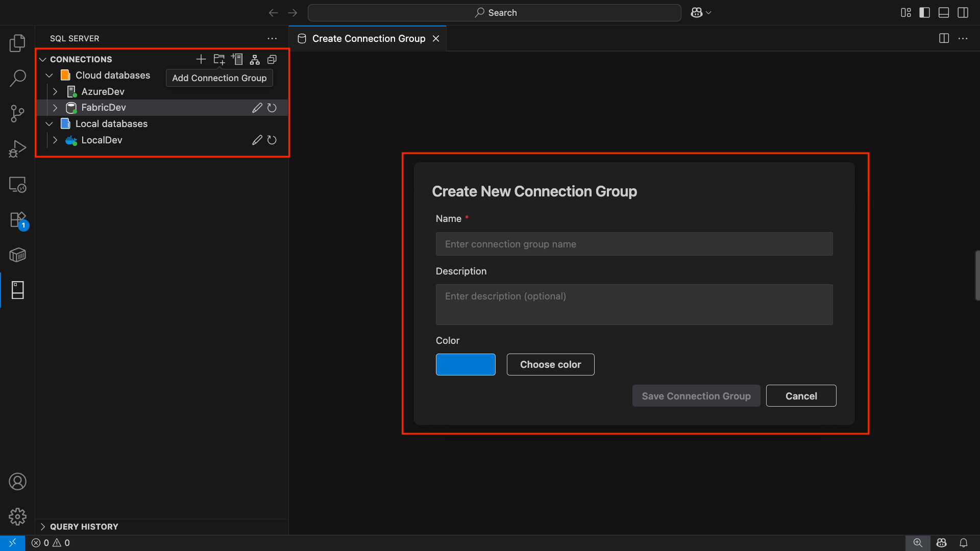
Task: Open the Explorer view in activity bar
Action: pyautogui.click(x=17, y=43)
